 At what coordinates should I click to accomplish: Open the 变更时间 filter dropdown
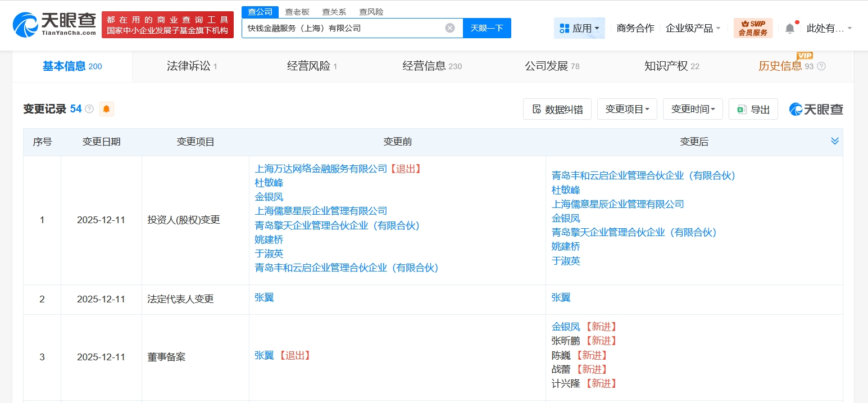[x=693, y=109]
